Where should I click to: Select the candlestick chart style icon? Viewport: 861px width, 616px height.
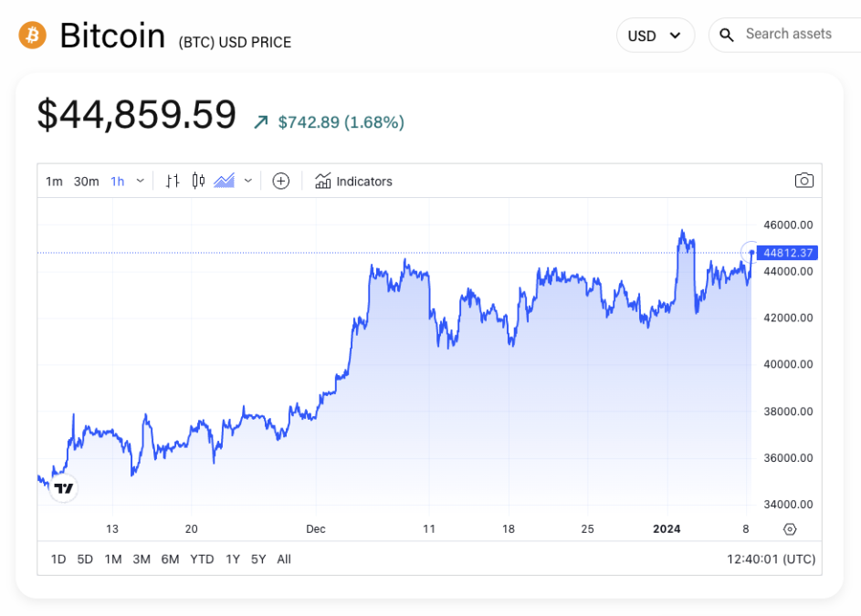pos(198,181)
